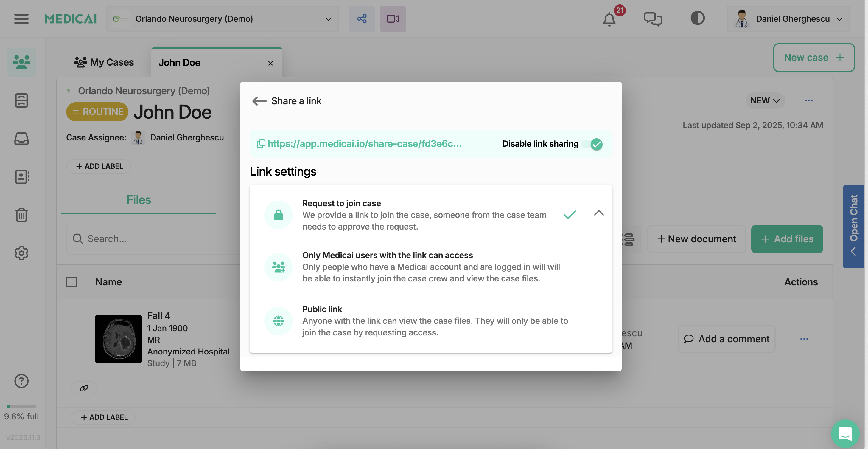Open notifications bell with 21 badge
Screen dimensions: 868x449
point(609,19)
